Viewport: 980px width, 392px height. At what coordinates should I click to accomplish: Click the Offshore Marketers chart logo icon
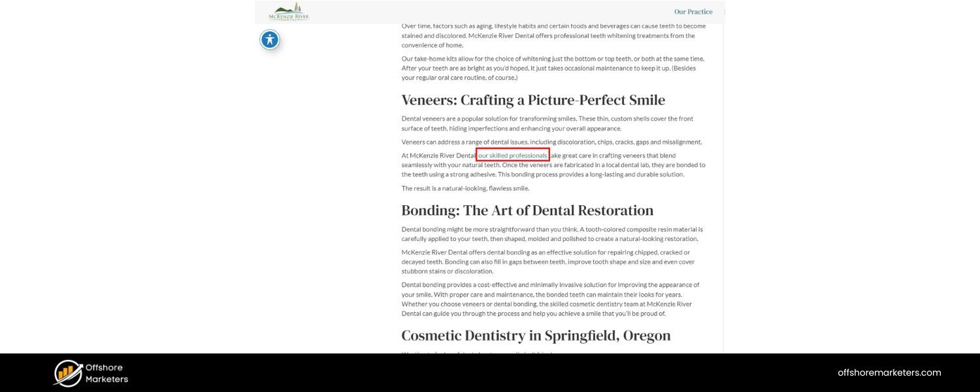[68, 373]
